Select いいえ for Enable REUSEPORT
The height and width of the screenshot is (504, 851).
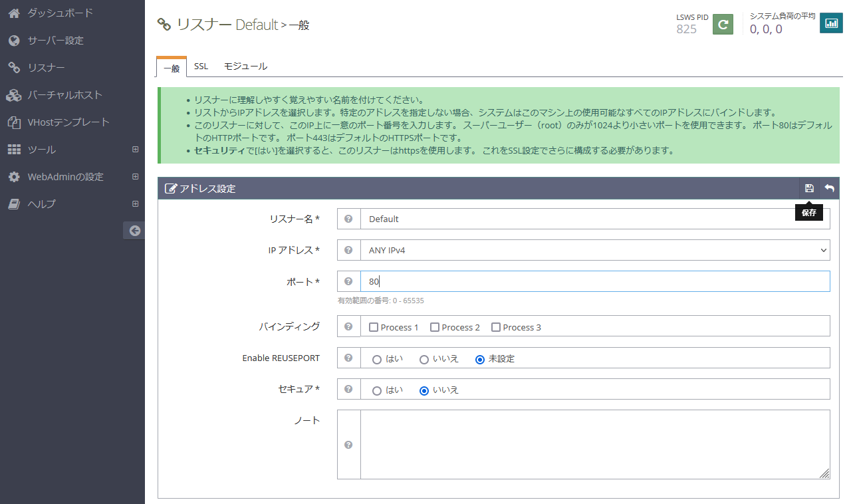(x=424, y=359)
